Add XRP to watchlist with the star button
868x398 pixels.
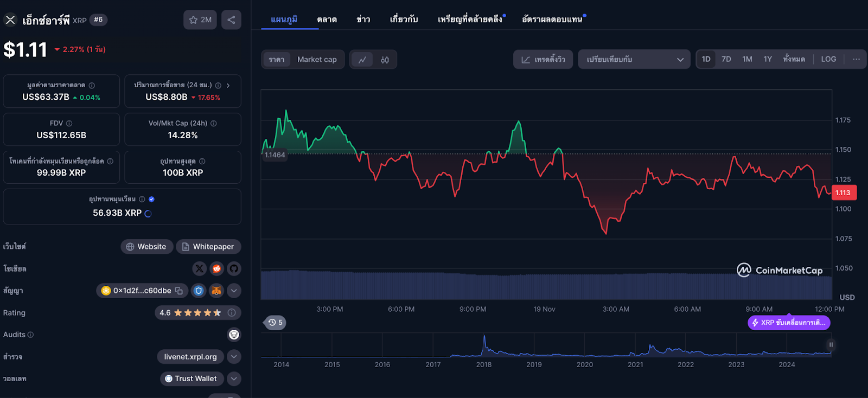pyautogui.click(x=200, y=20)
